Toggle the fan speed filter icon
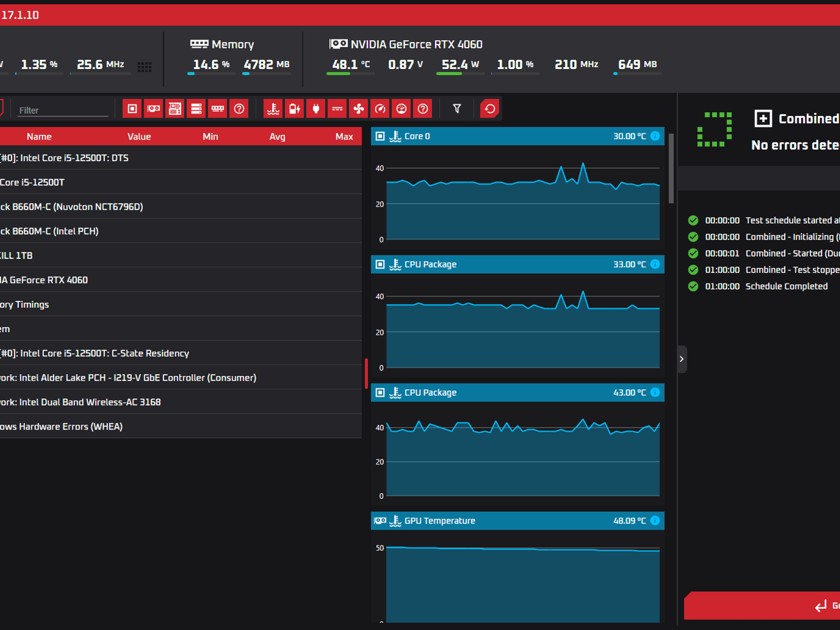The image size is (840, 630). coord(358,109)
